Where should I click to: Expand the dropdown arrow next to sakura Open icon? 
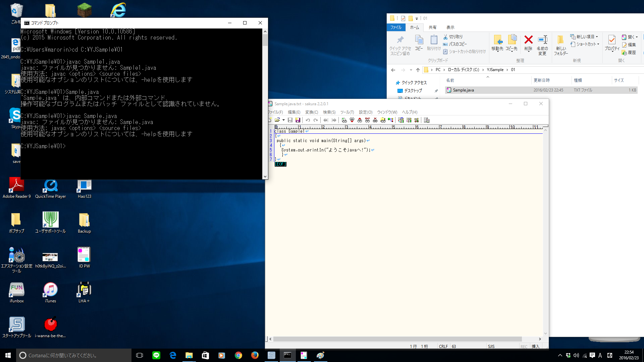[x=283, y=120]
